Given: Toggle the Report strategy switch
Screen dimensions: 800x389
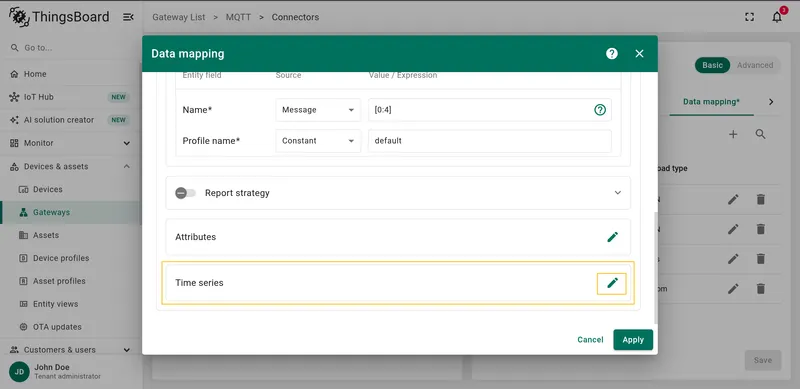Looking at the screenshot, I should click(x=185, y=193).
